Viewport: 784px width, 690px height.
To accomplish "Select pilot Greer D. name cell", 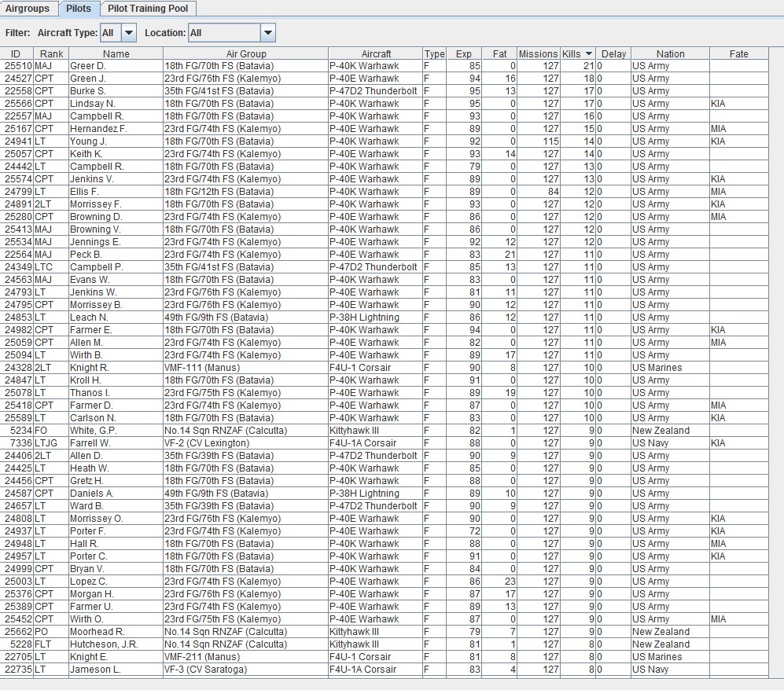I will point(116,66).
